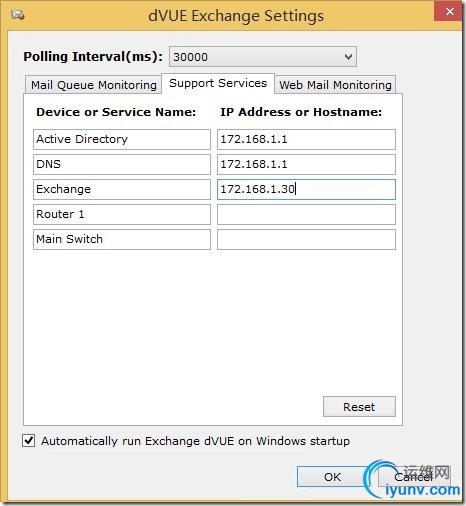Click the Active Directory name field

coord(122,139)
